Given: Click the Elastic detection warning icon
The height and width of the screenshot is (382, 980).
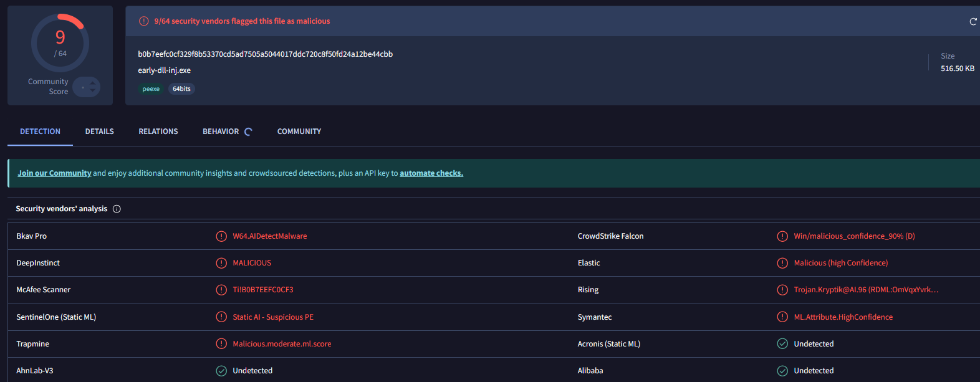Looking at the screenshot, I should click(782, 263).
